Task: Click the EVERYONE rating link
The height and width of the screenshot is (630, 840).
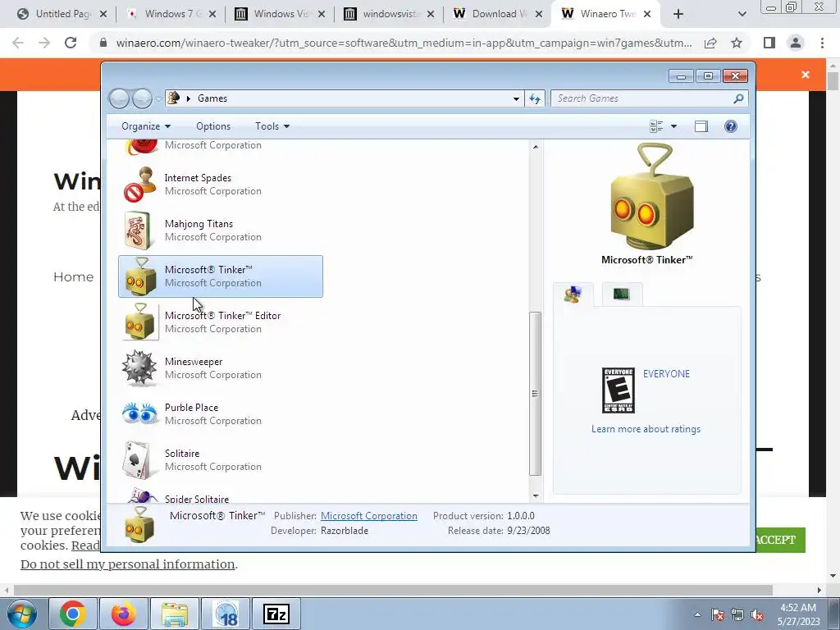Action: pyautogui.click(x=666, y=374)
